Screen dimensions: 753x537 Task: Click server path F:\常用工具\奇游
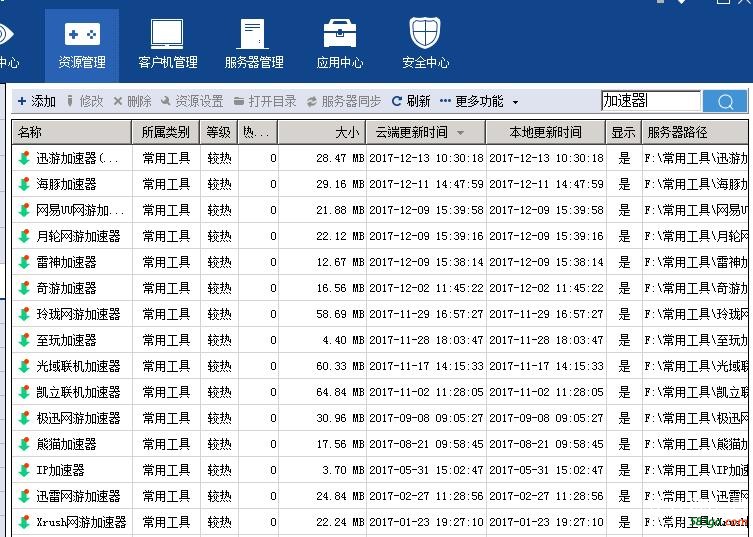tap(696, 288)
